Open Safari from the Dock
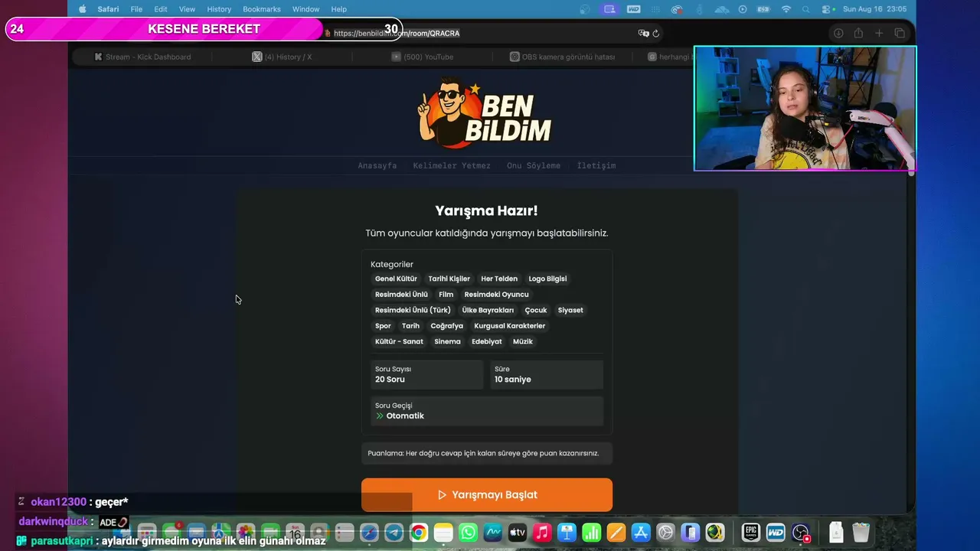 pos(369,533)
